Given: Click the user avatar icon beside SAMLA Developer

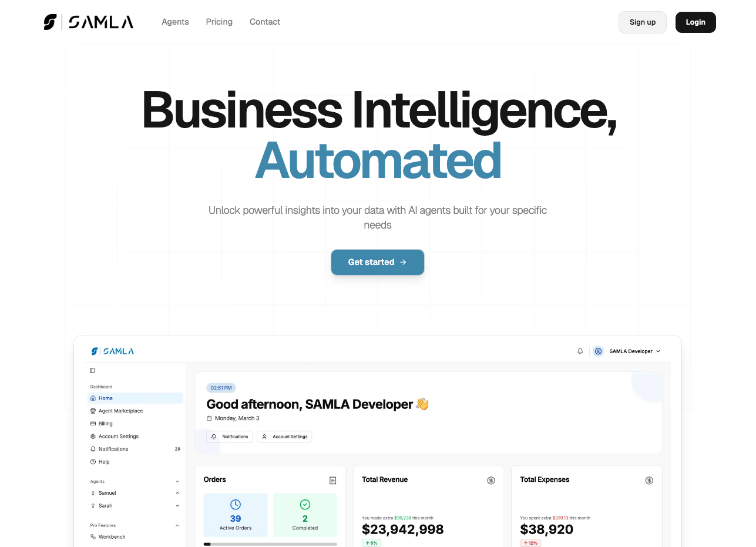Looking at the screenshot, I should click(x=598, y=351).
